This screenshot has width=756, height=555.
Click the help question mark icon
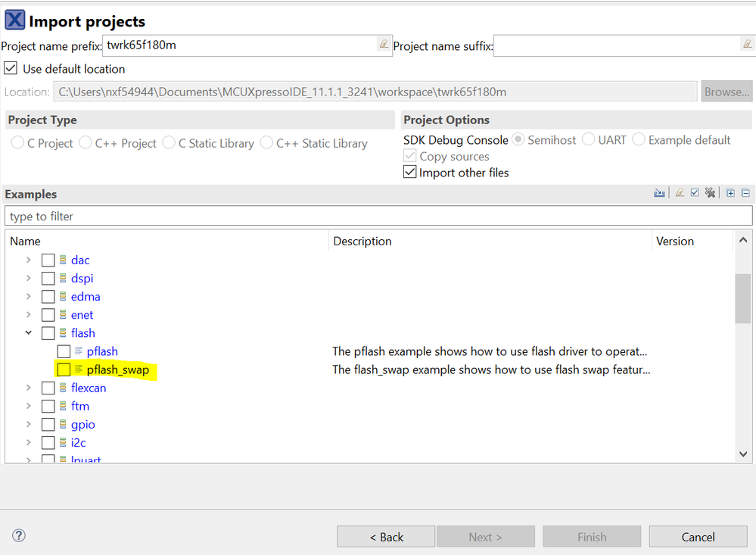pyautogui.click(x=19, y=535)
